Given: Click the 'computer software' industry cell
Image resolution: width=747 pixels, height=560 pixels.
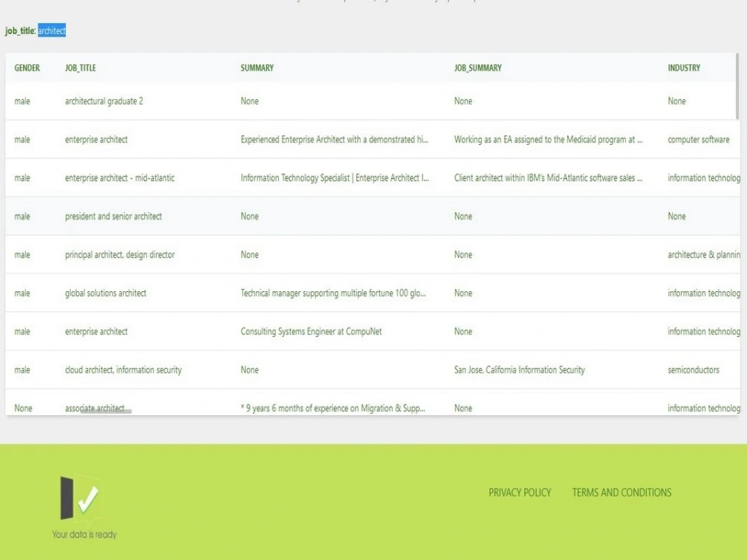Looking at the screenshot, I should point(698,140).
